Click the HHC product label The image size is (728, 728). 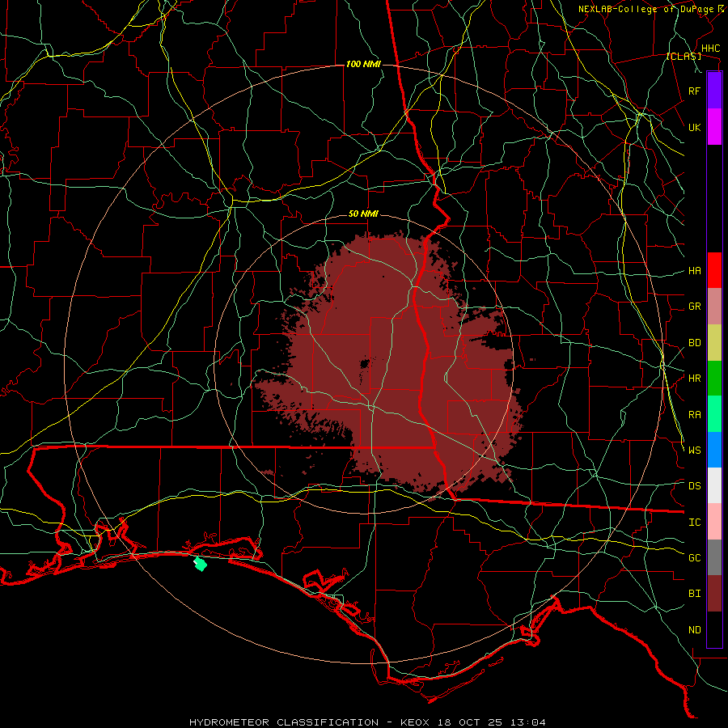click(710, 49)
